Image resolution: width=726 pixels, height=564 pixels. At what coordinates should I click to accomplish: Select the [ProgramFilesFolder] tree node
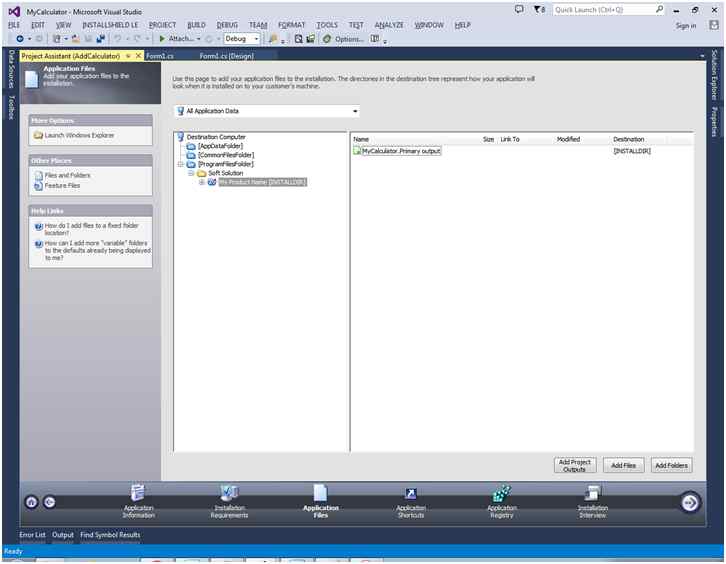click(225, 164)
